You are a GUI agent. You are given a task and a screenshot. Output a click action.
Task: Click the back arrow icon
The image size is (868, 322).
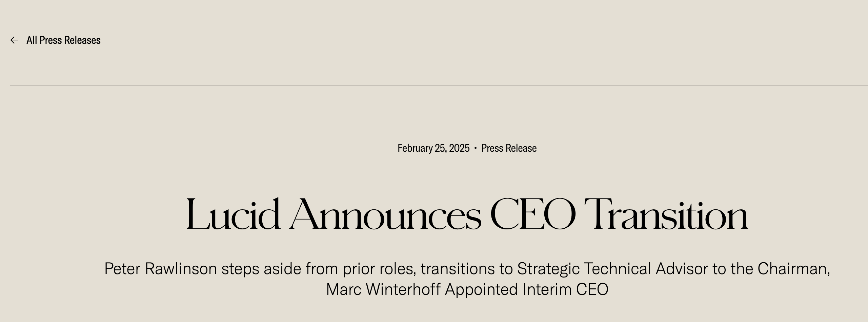[x=14, y=40]
